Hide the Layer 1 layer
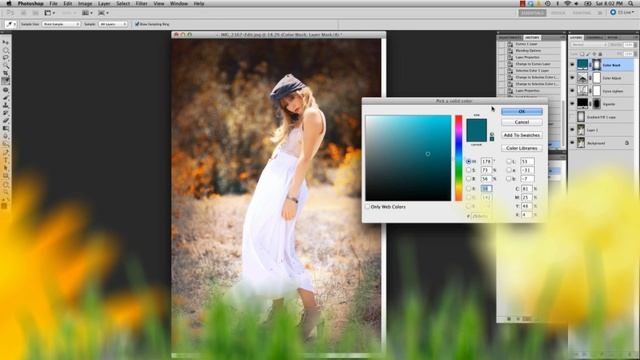This screenshot has width=640, height=360. point(572,130)
